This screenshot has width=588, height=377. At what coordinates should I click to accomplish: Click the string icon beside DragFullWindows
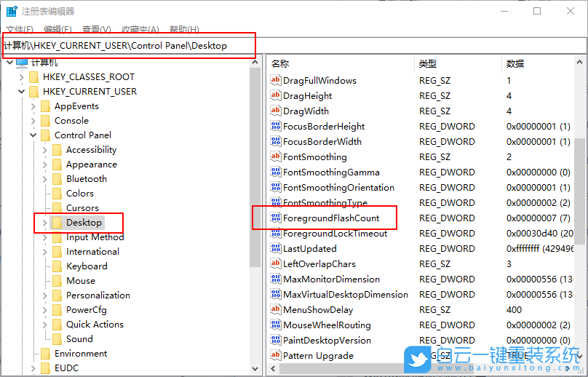[275, 80]
